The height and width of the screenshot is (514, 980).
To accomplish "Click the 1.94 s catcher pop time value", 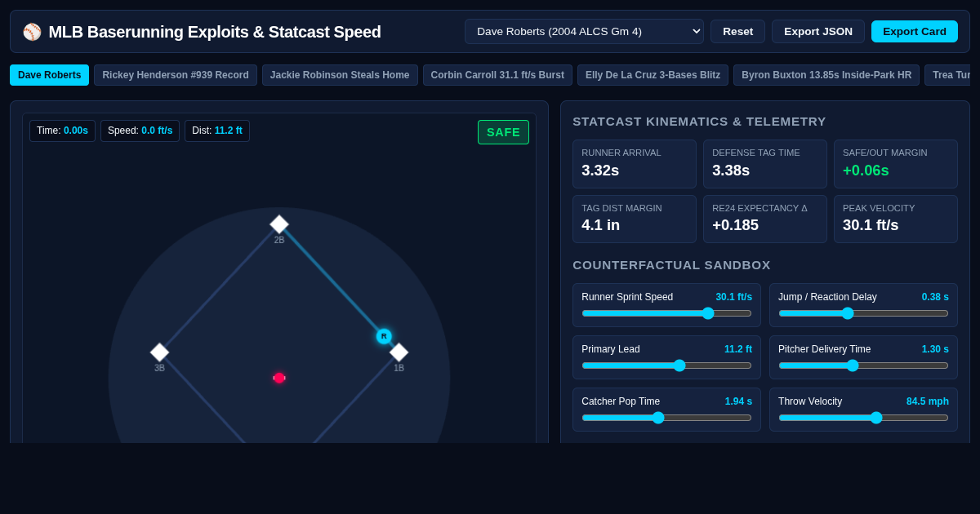I will tap(738, 401).
